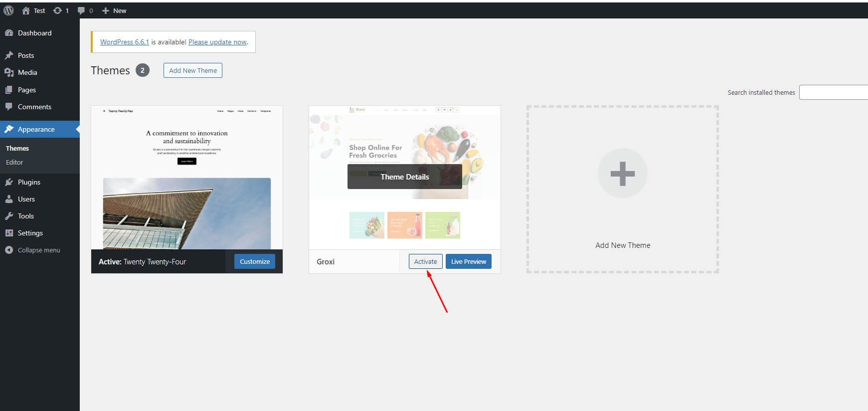
Task: Click the Appearance paintbrush icon
Action: tap(9, 129)
